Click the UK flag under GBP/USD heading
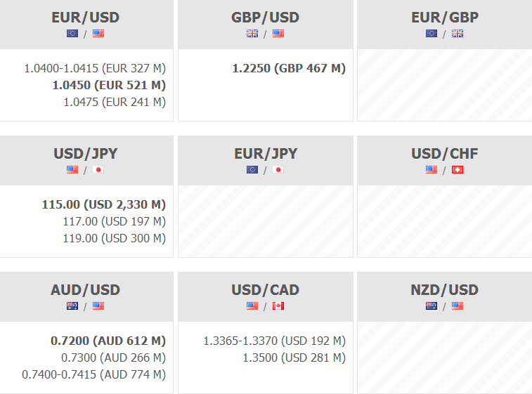 252,33
